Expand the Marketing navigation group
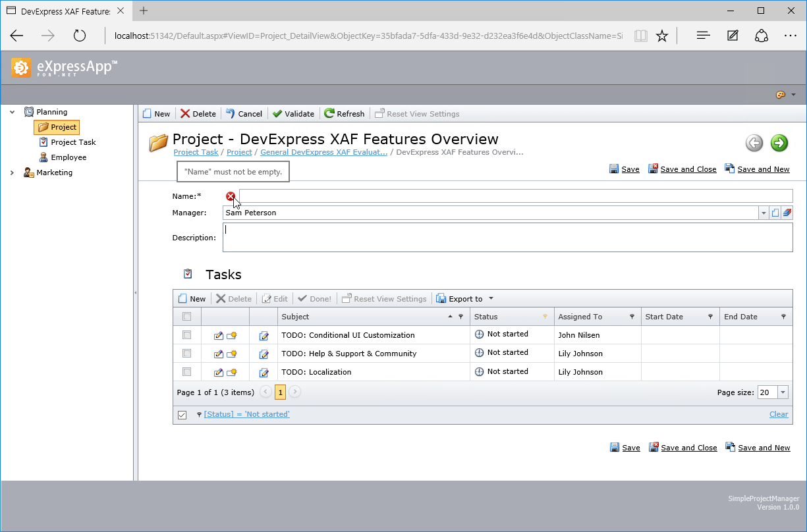 12,173
